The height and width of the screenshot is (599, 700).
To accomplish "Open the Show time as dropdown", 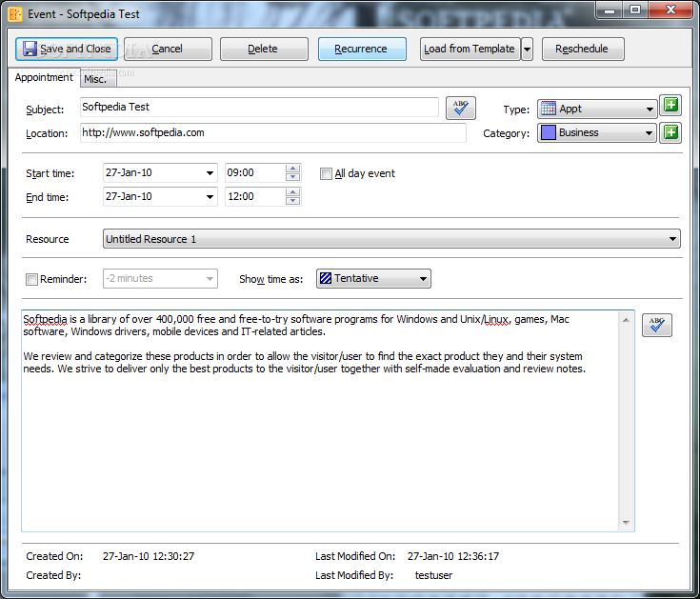I will [373, 278].
